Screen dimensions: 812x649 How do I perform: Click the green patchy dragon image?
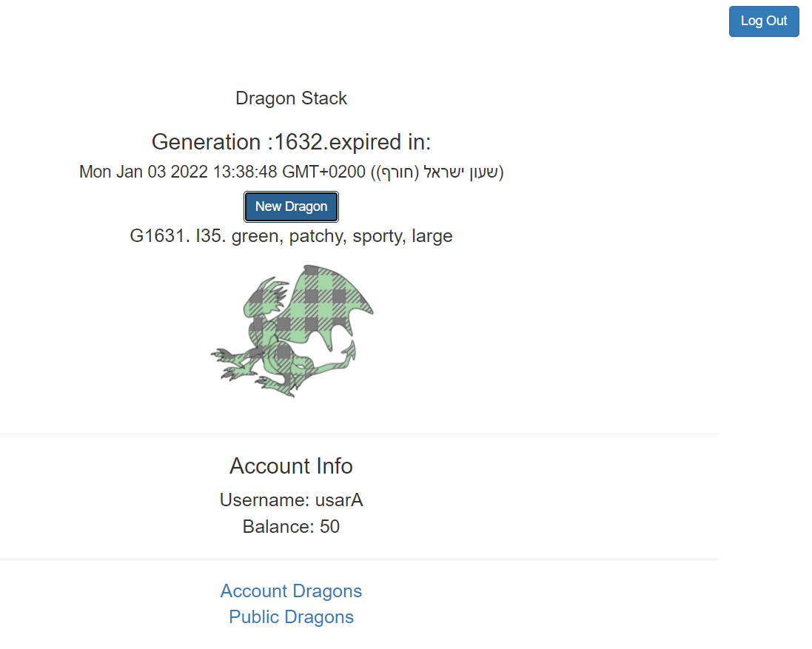tap(292, 331)
